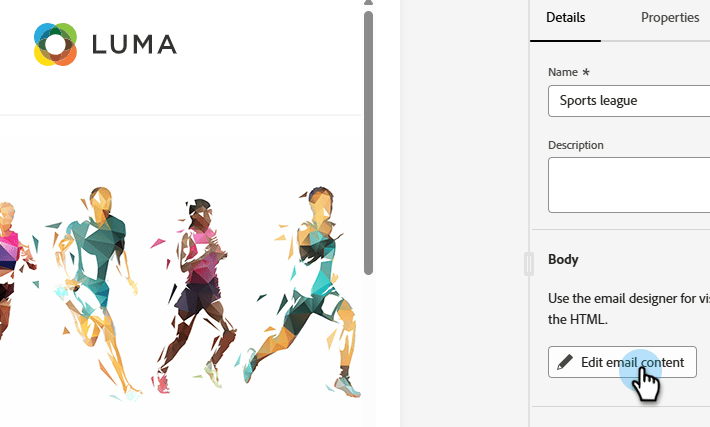Click the LUMA wordmark text
This screenshot has width=710, height=427.
point(134,44)
